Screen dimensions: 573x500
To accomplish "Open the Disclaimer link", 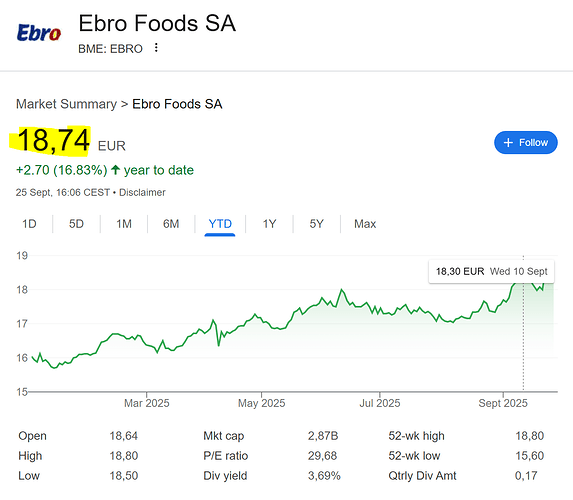I will [142, 192].
